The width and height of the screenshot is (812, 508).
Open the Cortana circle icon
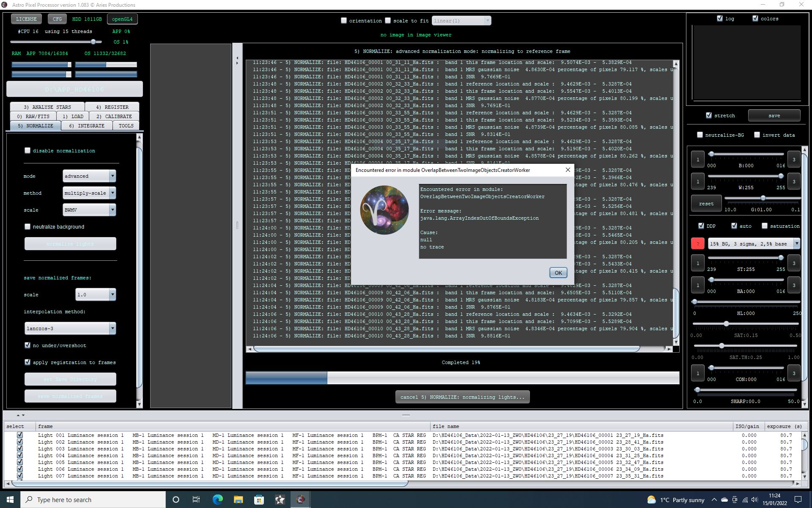(x=176, y=500)
